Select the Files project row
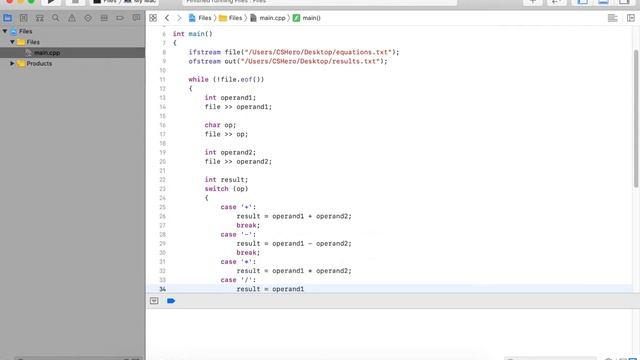 click(72, 31)
